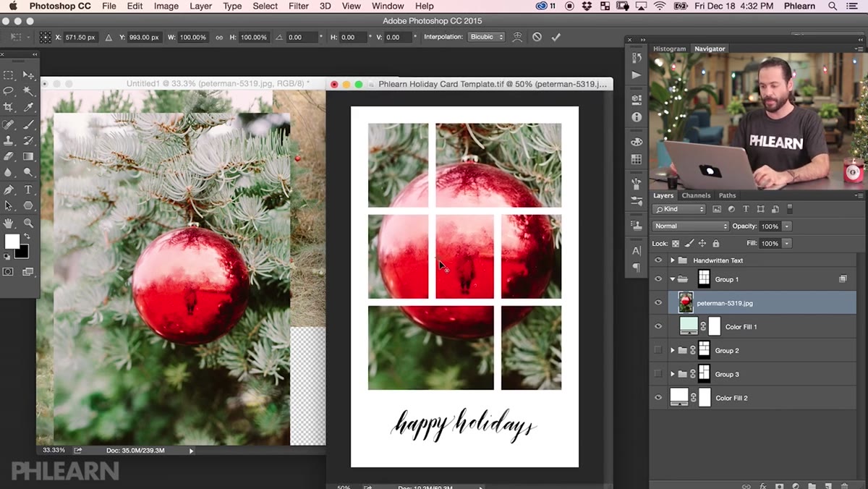The width and height of the screenshot is (868, 489).
Task: Open the Interpolation Bicubic dropdown
Action: pos(485,37)
